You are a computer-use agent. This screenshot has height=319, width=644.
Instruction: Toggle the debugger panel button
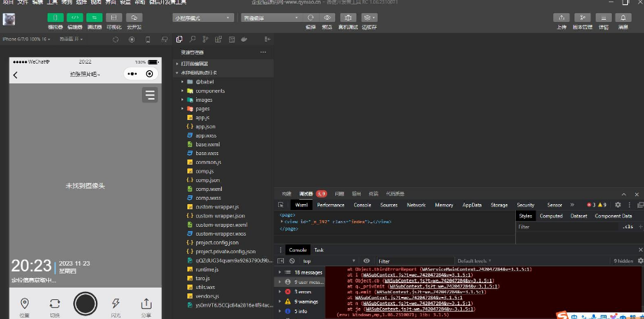[x=94, y=17]
